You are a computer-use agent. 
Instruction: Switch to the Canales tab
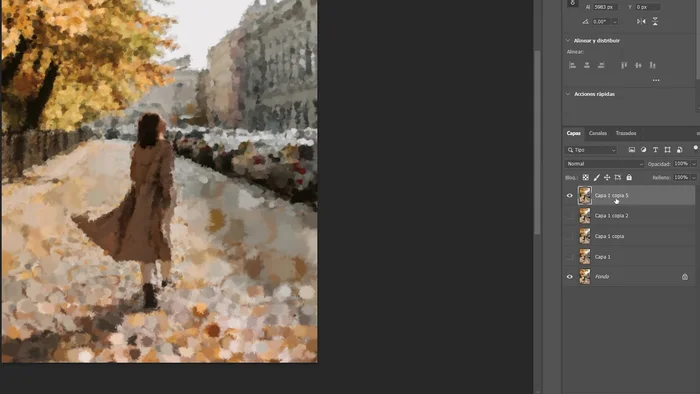[598, 133]
